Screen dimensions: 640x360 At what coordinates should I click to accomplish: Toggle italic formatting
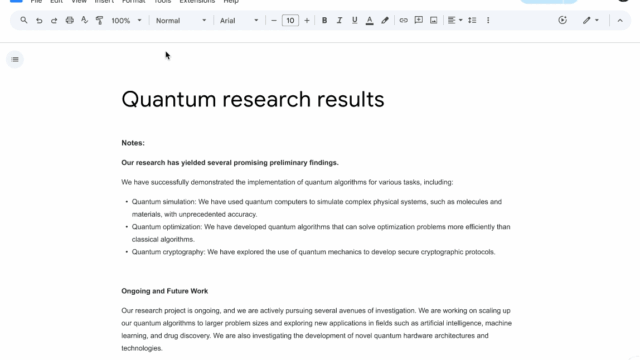coord(339,20)
